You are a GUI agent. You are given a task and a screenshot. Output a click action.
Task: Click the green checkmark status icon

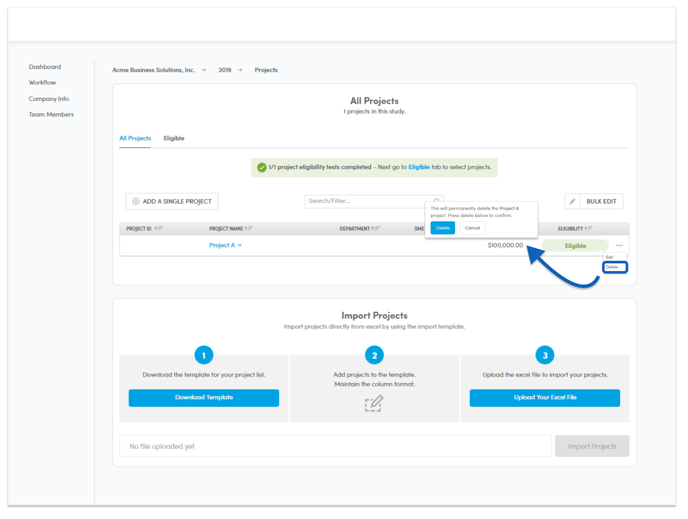click(x=262, y=167)
